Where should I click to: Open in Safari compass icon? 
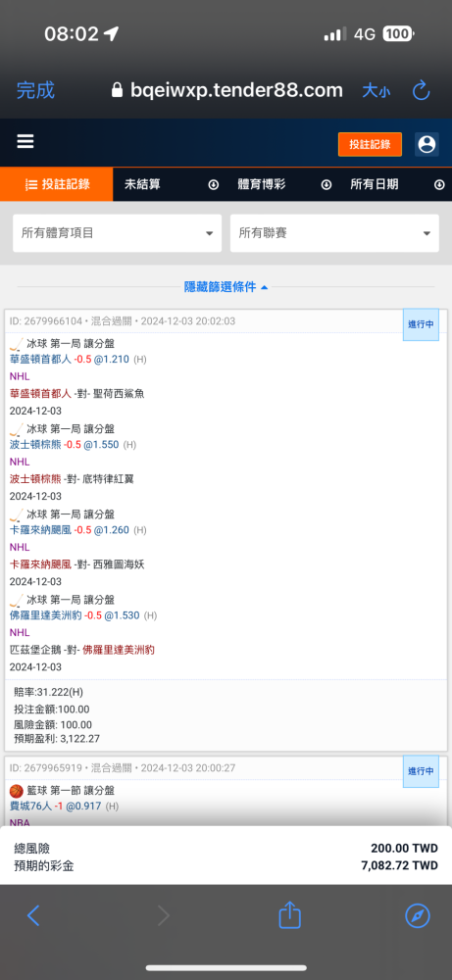418,916
